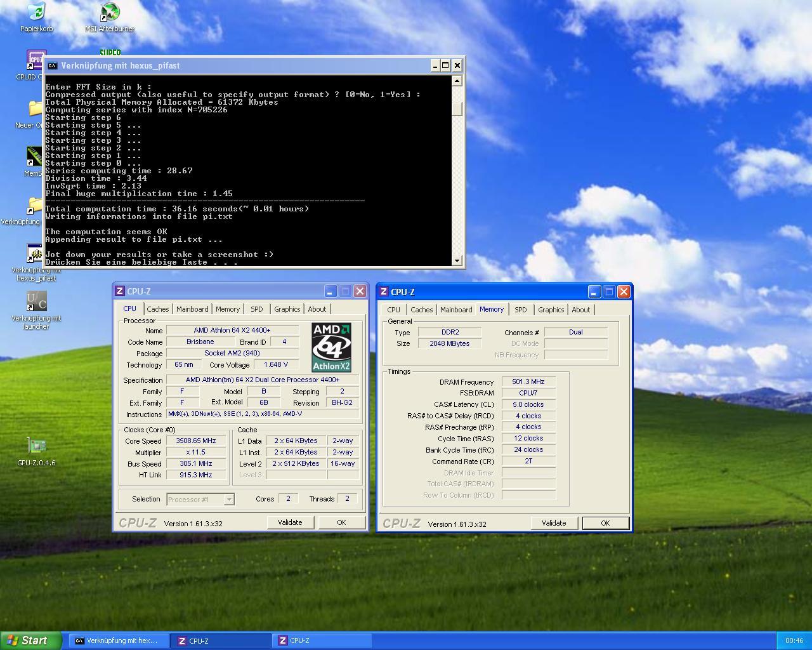This screenshot has height=650, width=812.
Task: Minimize the right CPU-Z window
Action: (x=594, y=292)
